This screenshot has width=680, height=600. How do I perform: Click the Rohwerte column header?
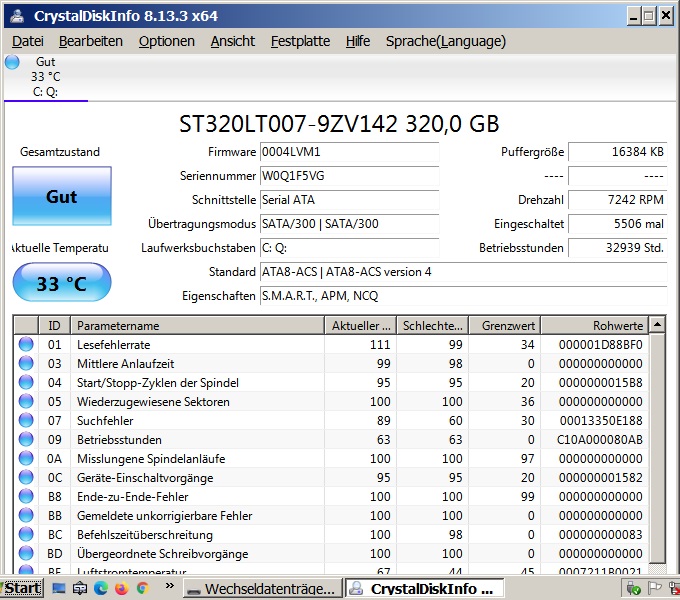(x=595, y=326)
